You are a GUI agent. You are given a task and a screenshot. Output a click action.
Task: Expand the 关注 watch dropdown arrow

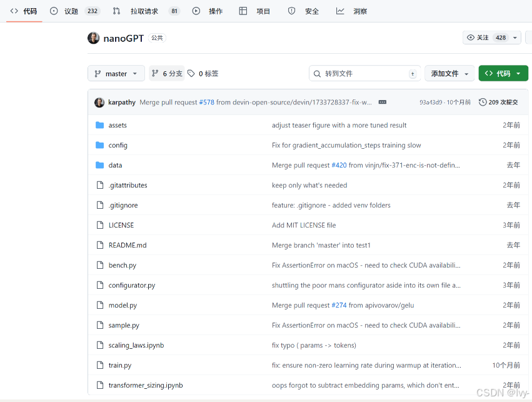(x=515, y=38)
